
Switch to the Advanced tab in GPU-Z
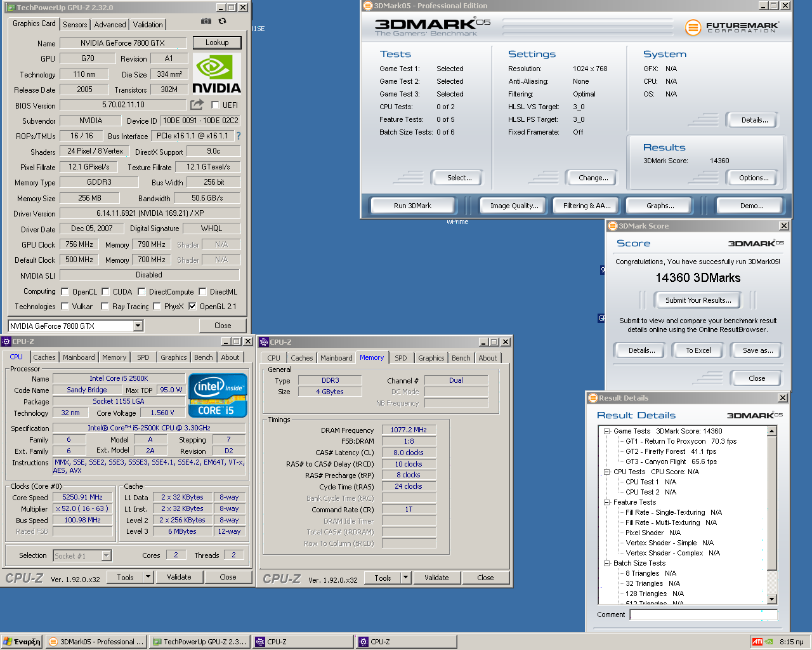point(110,25)
